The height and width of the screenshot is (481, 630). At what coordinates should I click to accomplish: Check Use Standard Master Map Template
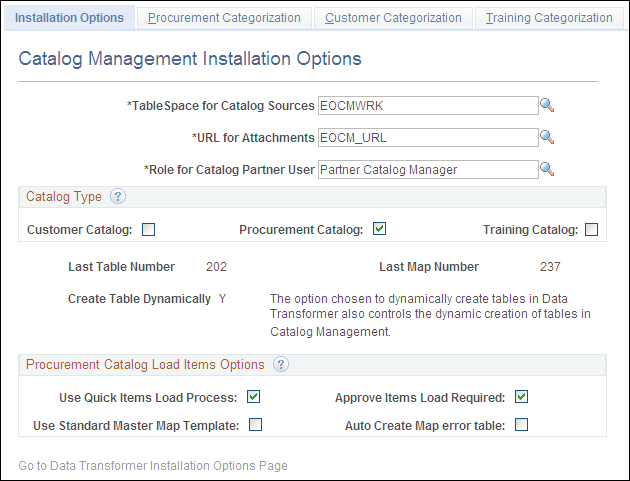[255, 425]
